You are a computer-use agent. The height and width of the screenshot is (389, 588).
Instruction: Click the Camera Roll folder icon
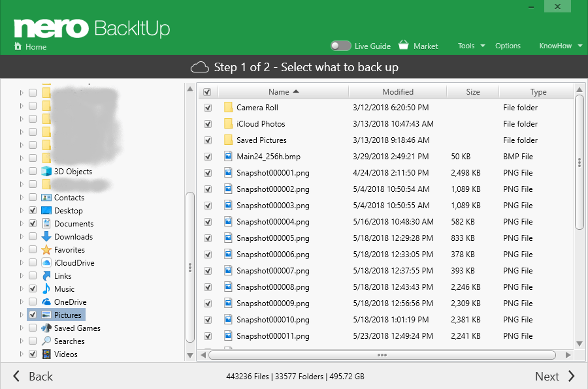(228, 108)
